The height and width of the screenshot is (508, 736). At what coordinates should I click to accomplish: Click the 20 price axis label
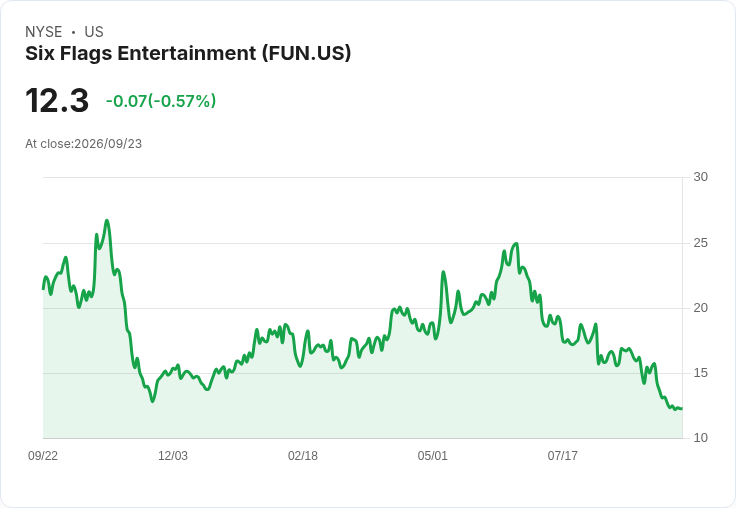[700, 308]
